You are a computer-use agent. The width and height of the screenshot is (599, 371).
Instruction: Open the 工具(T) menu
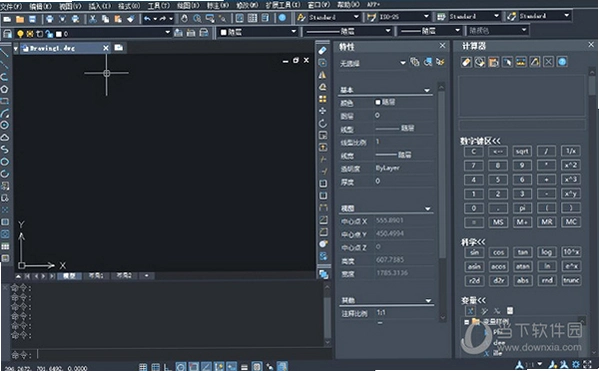click(159, 5)
